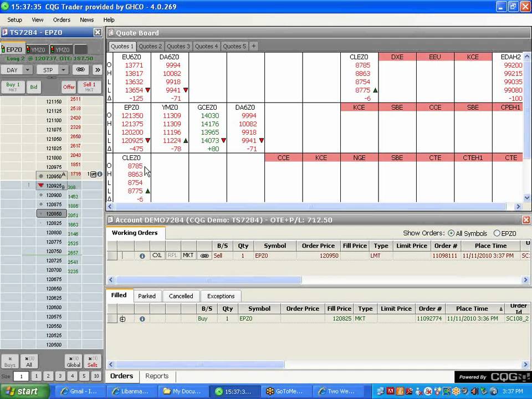532x399 pixels.
Task: Click the GCEZ0 quote cell in Quote Board
Action: 208,128
